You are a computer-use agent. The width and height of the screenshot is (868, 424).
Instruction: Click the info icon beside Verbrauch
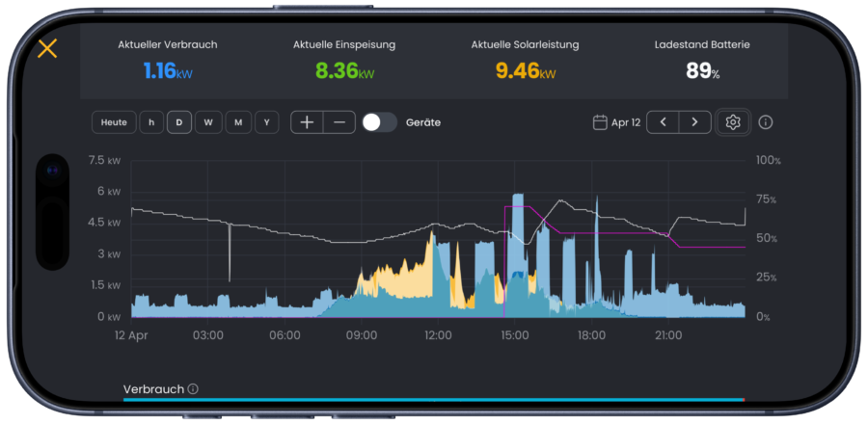click(193, 389)
